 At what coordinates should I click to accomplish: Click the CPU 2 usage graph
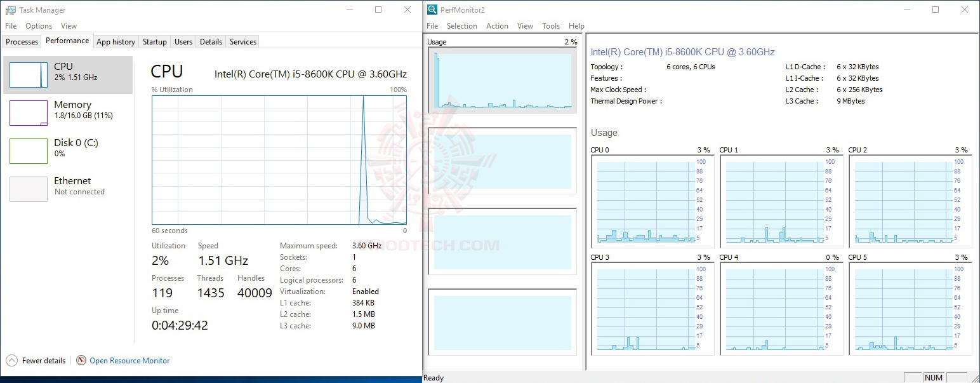coord(910,201)
